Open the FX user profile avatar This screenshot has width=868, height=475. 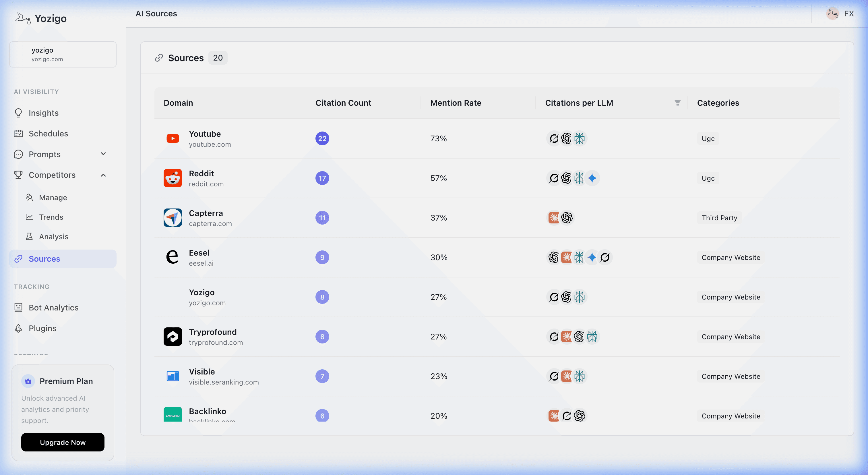[x=832, y=14]
